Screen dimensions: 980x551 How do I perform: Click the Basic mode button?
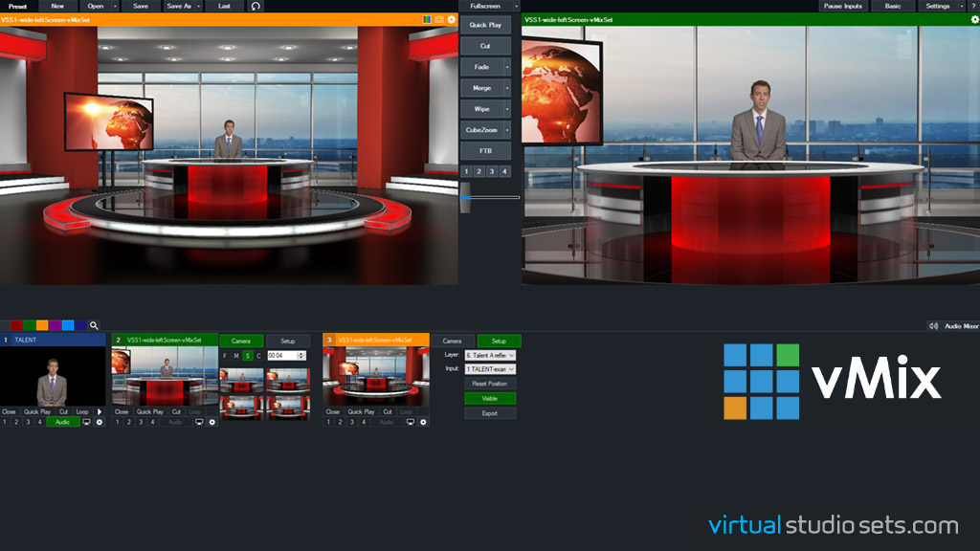[893, 7]
